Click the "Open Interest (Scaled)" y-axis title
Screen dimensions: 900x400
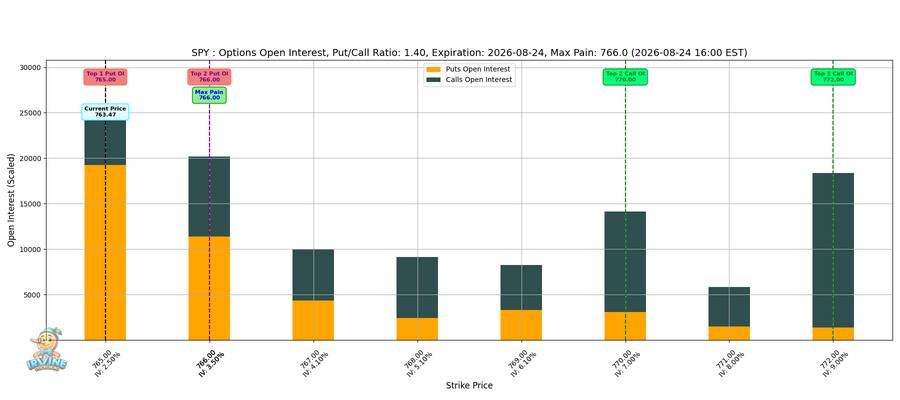(11, 200)
